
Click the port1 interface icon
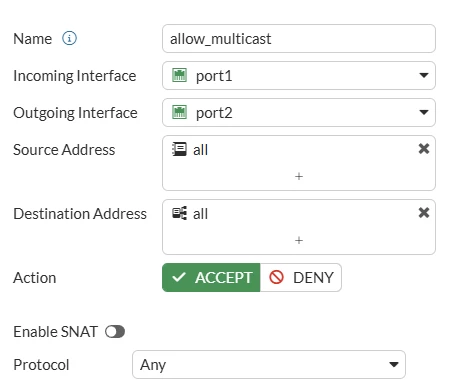pyautogui.click(x=179, y=75)
